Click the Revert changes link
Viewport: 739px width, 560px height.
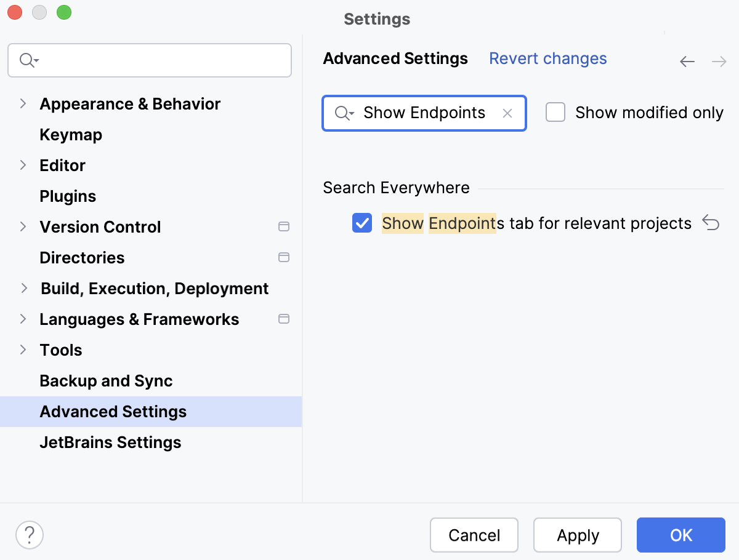[x=547, y=58]
